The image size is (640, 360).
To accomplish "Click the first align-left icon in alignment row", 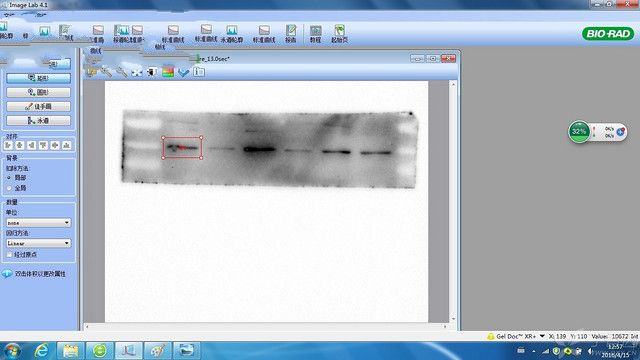I will [x=9, y=145].
